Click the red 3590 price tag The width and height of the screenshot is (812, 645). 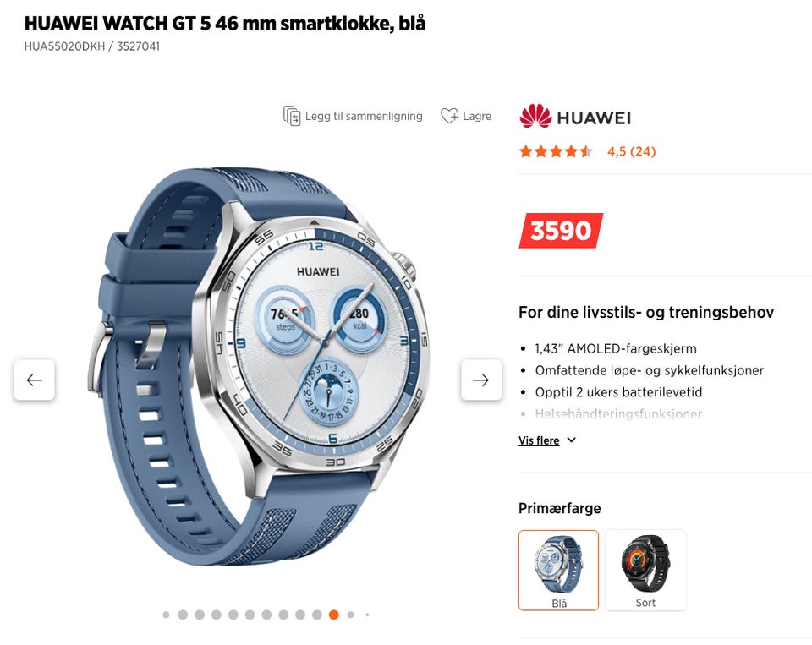coord(561,230)
